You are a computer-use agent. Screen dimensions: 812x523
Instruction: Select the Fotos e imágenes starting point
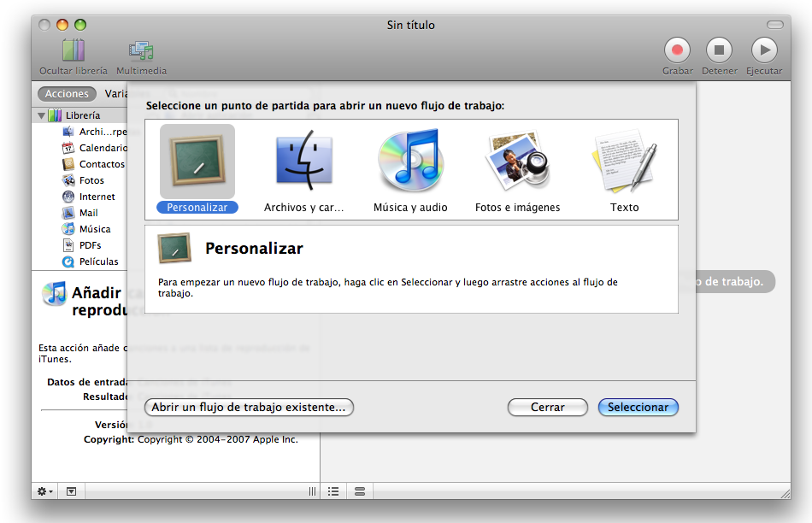518,161
